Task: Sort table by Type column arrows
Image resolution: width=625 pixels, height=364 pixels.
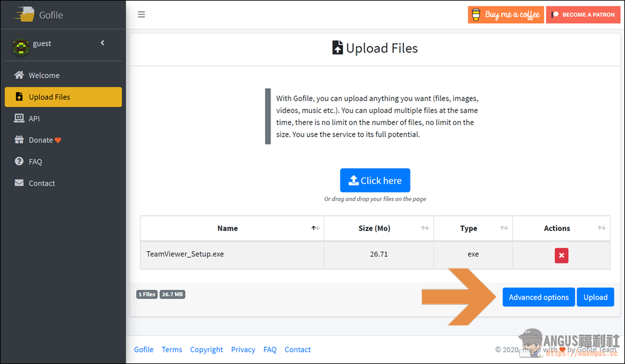Action: tap(504, 228)
